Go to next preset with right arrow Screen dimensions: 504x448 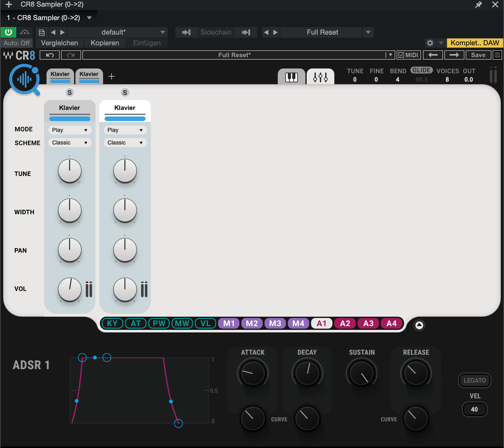click(454, 55)
